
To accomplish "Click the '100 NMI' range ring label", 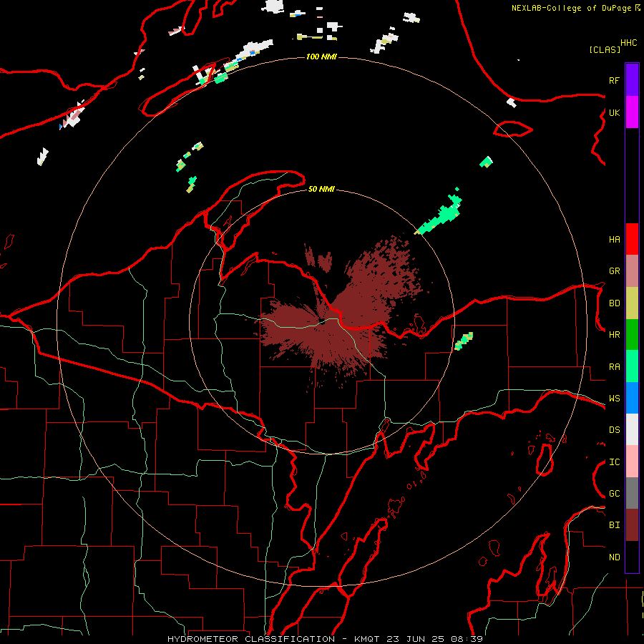I will pos(321,57).
